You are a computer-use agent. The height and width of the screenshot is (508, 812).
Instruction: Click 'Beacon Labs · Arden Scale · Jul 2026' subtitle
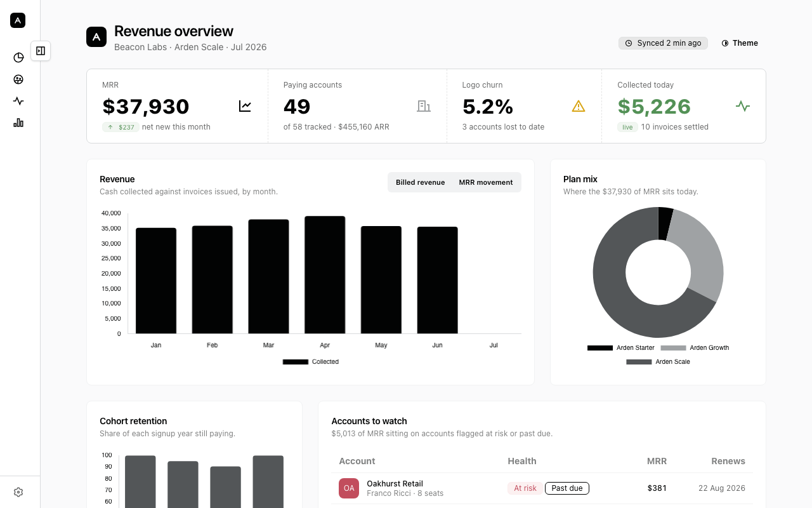click(x=190, y=47)
